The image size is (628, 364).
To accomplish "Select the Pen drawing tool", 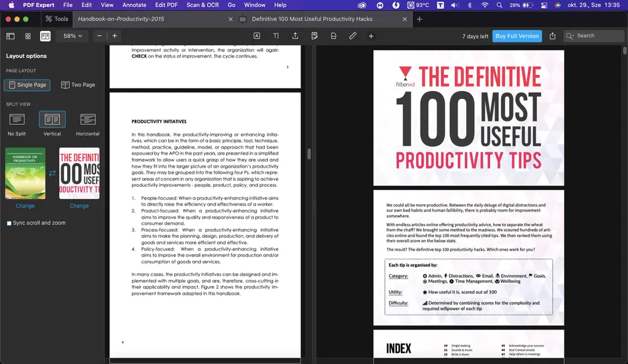I will click(352, 36).
